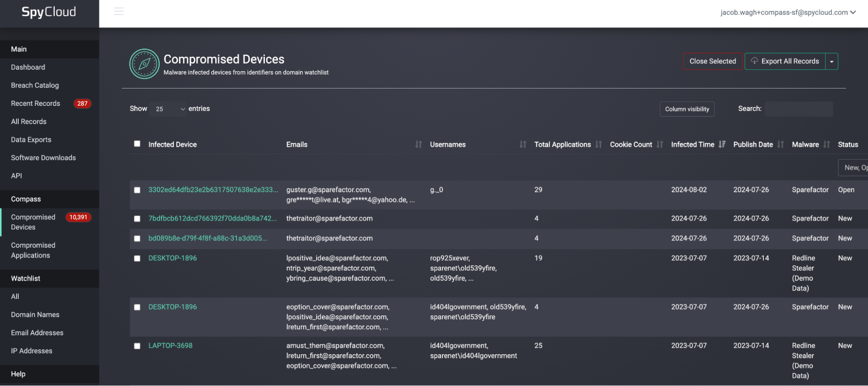Viewport: 868px width, 386px height.
Task: Check the 7bdfbcb612dcd... device row
Action: click(137, 219)
